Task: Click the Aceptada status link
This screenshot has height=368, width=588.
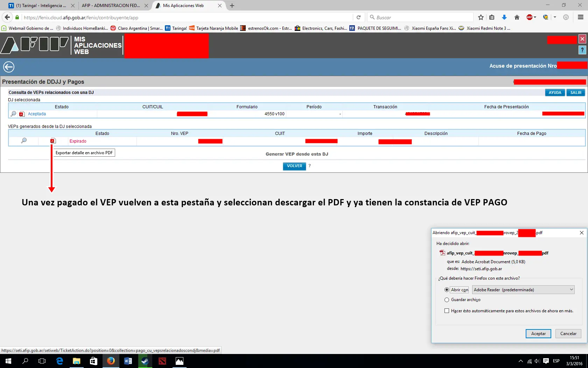Action: click(x=37, y=114)
